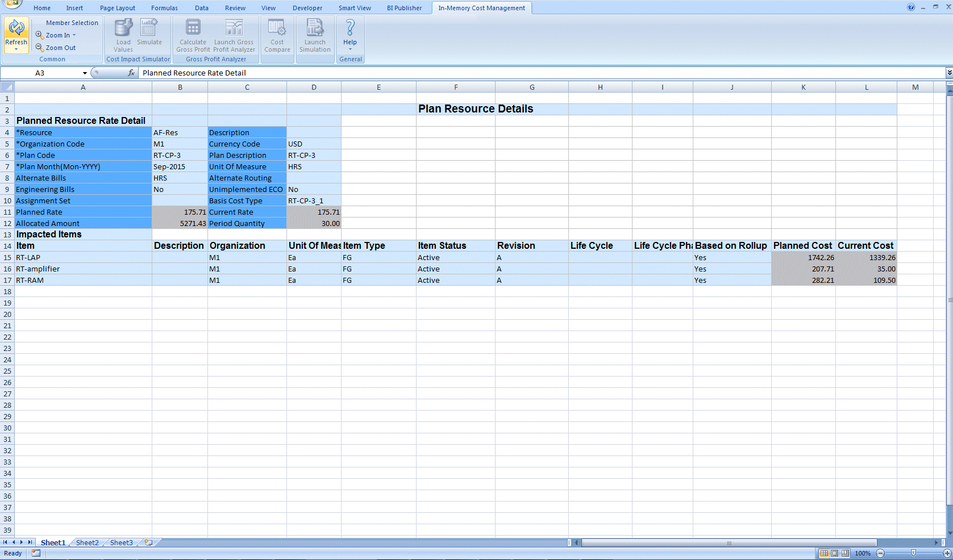Open the Insert tab
This screenshot has width=953, height=560.
[x=74, y=8]
